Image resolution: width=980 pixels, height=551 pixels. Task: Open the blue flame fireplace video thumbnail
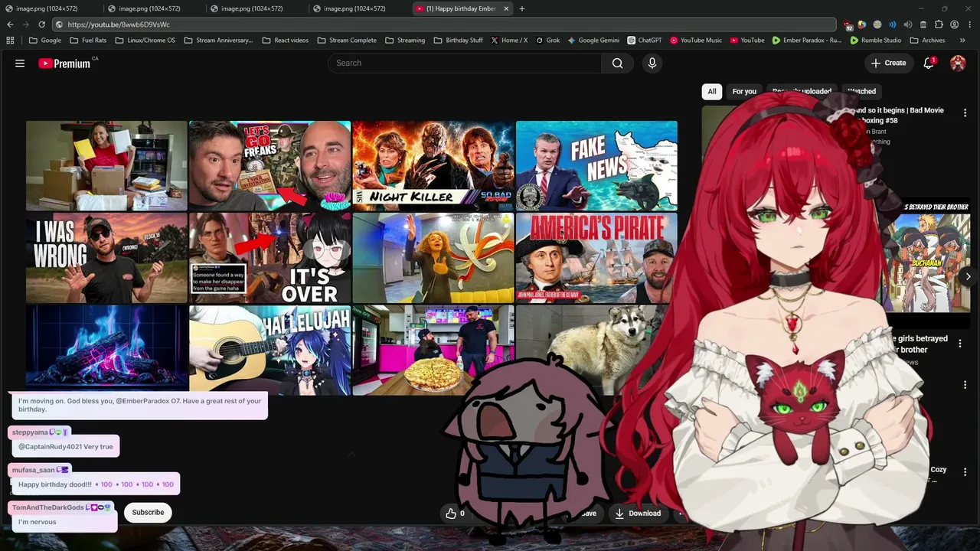(106, 347)
